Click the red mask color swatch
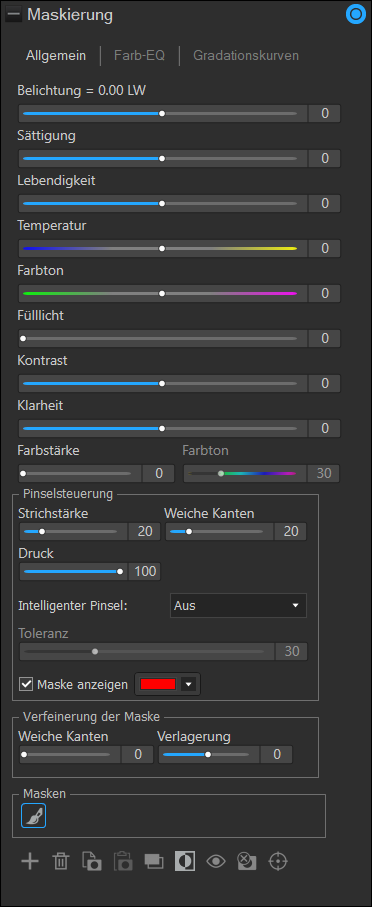Screen dimensions: 372x907 click(158, 684)
